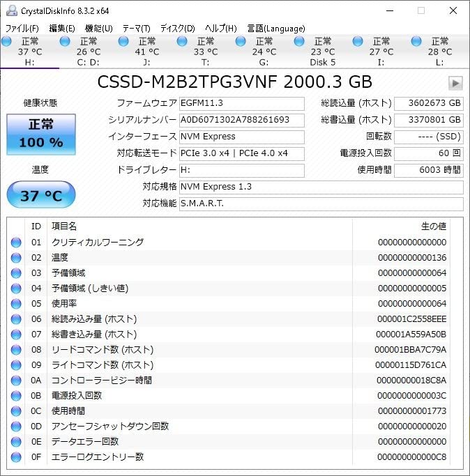Click the 対応機能 field S.M.A.R.T.

point(321,204)
